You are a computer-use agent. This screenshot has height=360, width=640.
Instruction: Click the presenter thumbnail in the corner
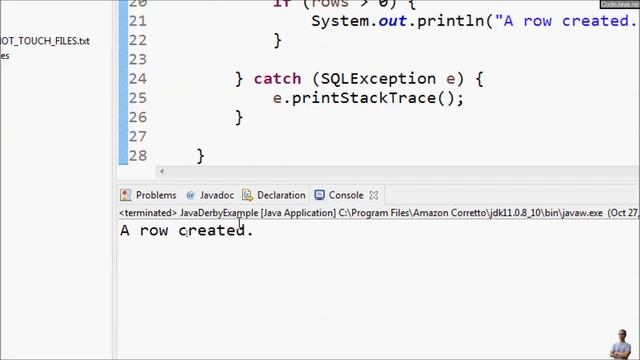621,344
